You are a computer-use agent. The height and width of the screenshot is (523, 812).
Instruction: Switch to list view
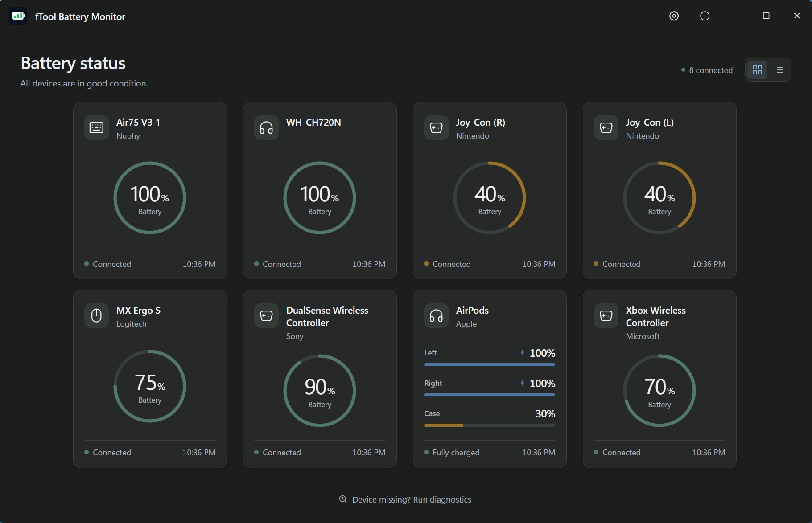point(779,70)
